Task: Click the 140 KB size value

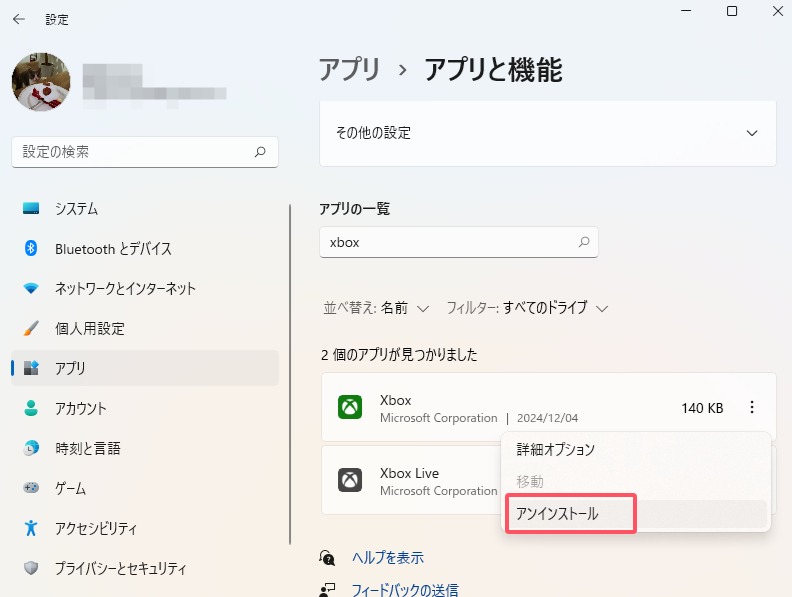Action: [x=702, y=408]
